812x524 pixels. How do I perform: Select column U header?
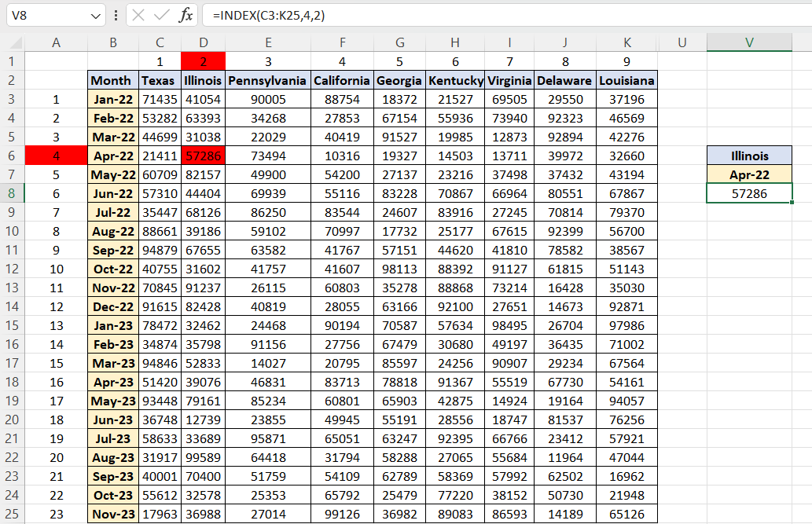click(x=682, y=42)
